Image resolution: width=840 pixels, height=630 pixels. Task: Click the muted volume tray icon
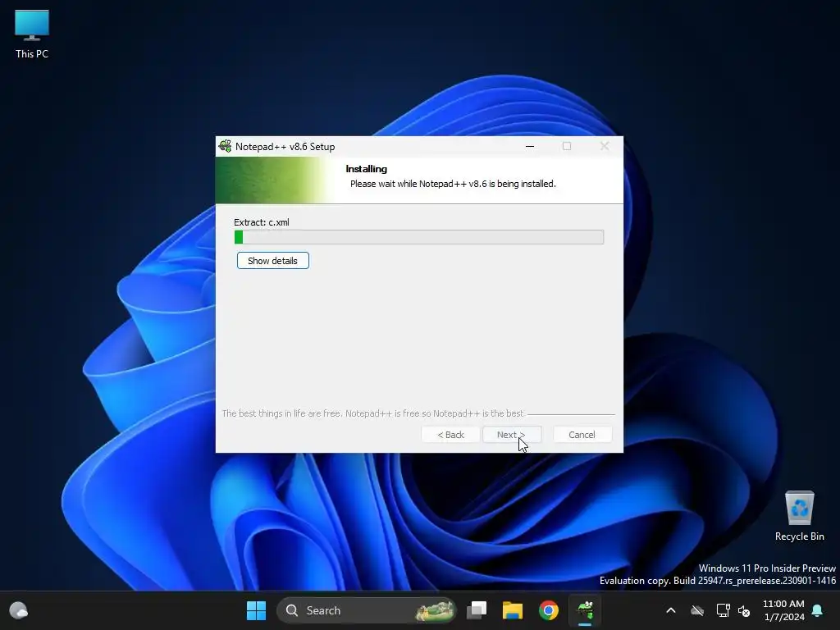click(743, 610)
